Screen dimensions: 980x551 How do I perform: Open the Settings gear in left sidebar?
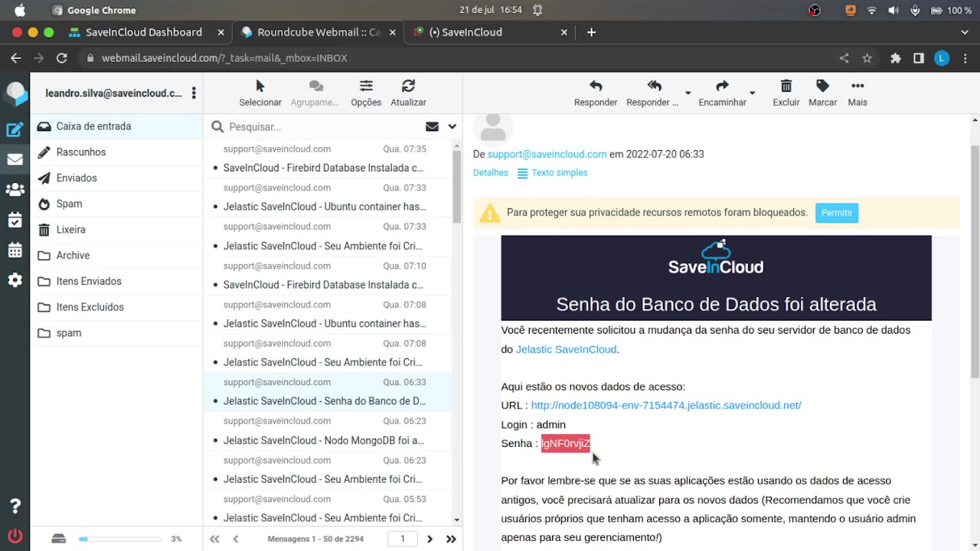15,280
